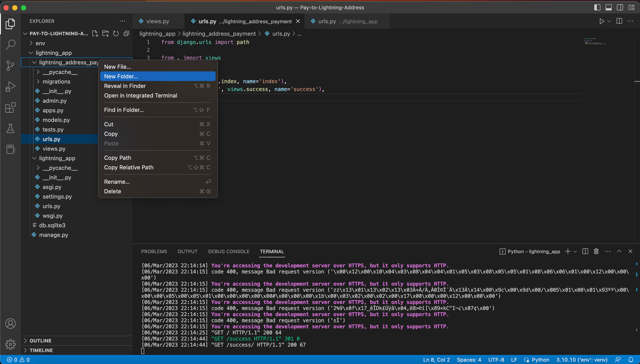Click the New File icon in Explorer header
Image resolution: width=640 pixels, height=364 pixels.
coord(95,34)
